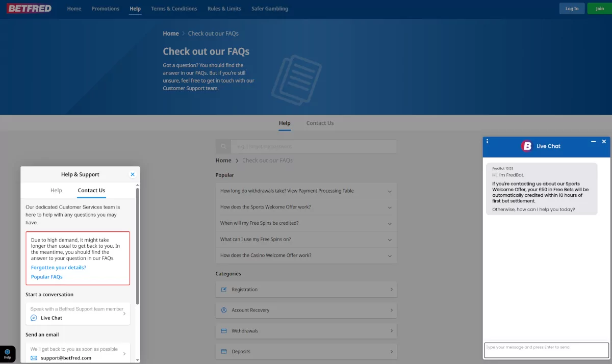Image resolution: width=612 pixels, height=364 pixels.
Task: Click the FredBot greeting message bubble
Action: click(542, 189)
